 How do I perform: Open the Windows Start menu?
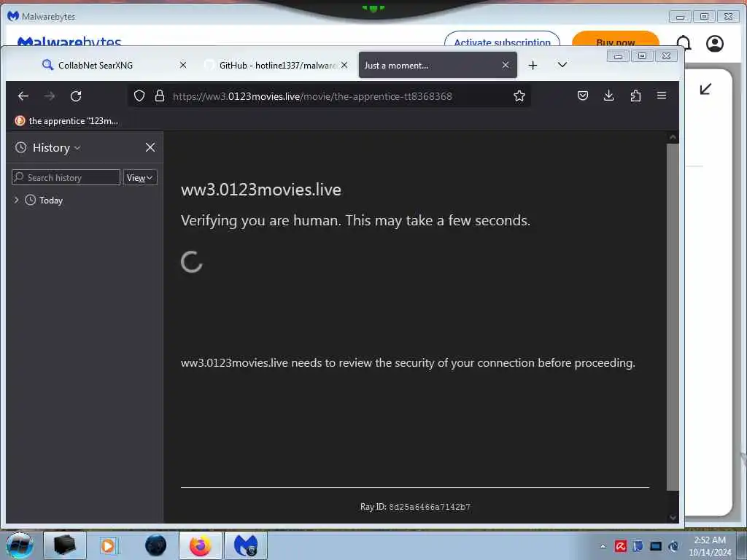click(20, 545)
